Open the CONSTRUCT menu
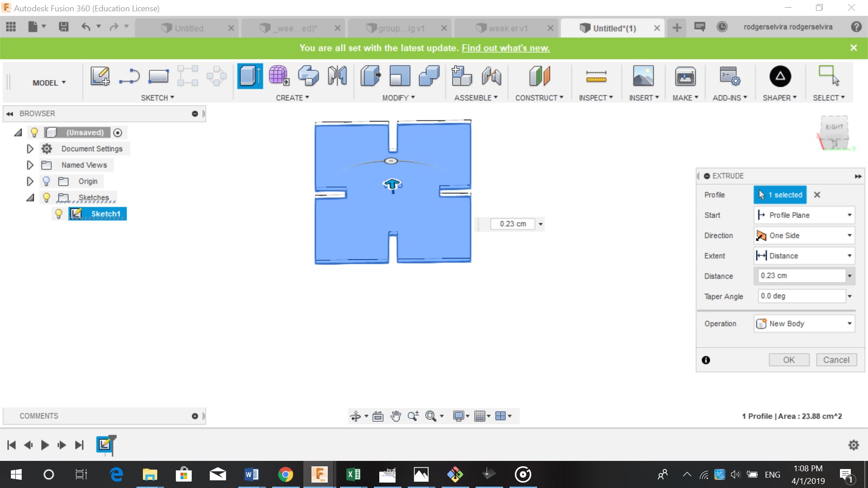Viewport: 868px width, 488px height. (539, 98)
